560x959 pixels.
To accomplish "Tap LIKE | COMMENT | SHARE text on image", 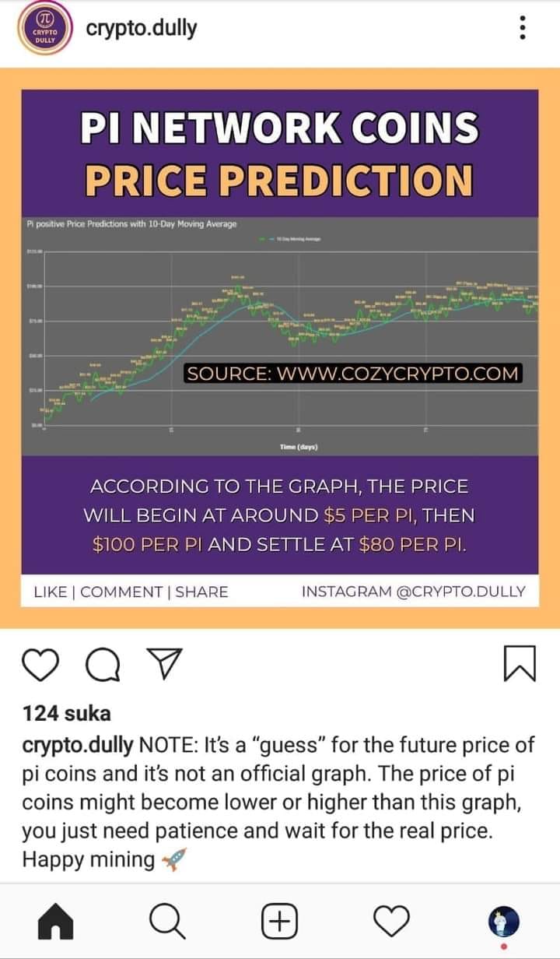I will 131,592.
